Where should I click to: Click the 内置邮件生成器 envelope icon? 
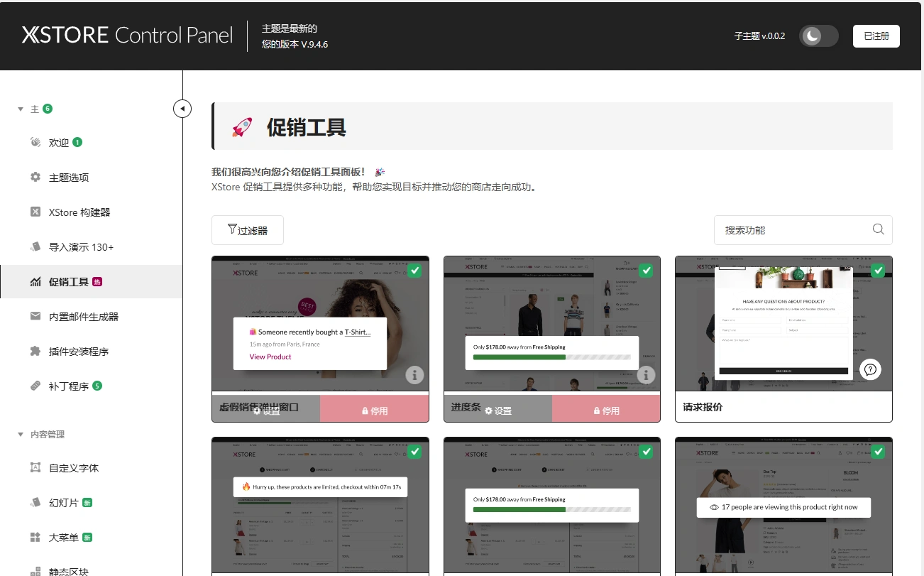coord(35,316)
